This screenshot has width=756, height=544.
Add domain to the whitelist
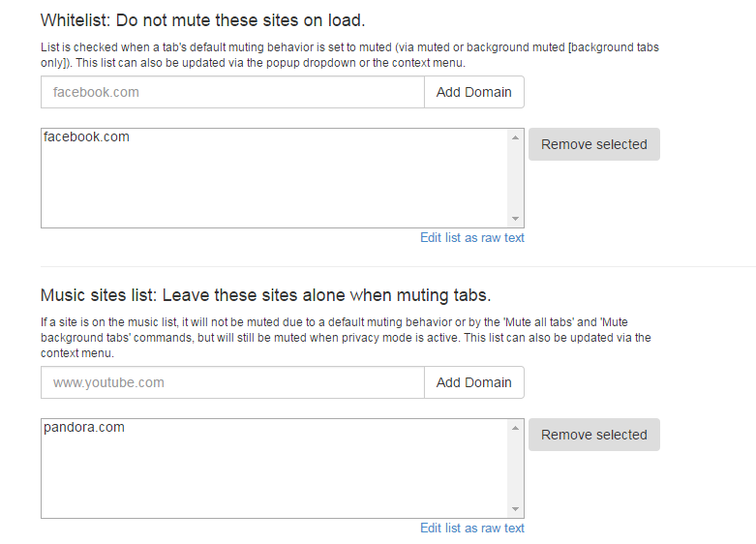click(x=474, y=92)
